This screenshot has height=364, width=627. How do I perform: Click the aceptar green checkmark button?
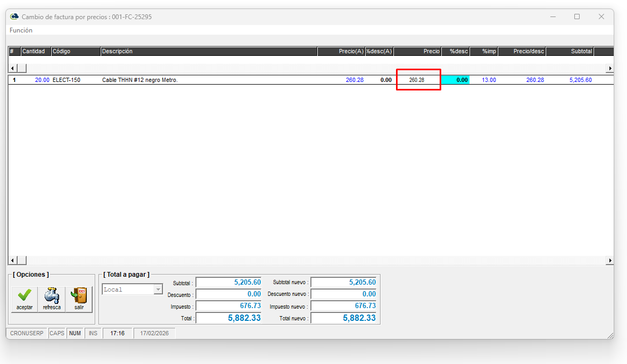point(24,299)
